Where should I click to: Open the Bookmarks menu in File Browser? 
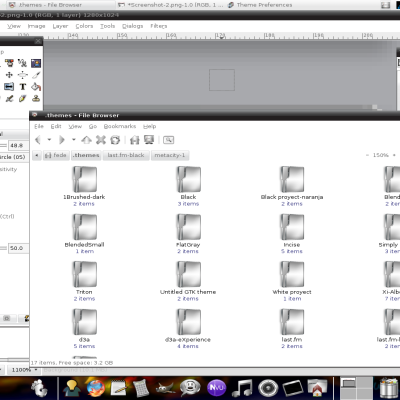tap(120, 126)
